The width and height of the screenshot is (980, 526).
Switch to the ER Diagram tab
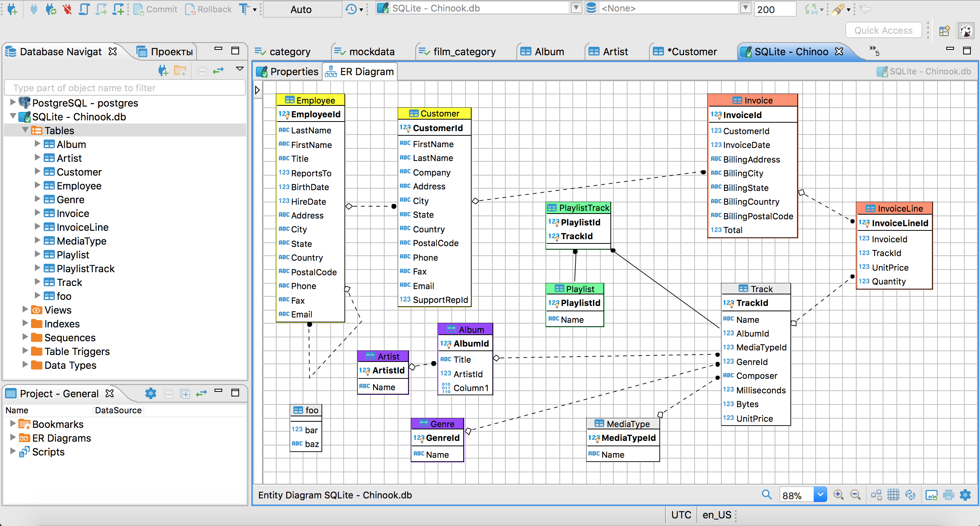pyautogui.click(x=360, y=71)
